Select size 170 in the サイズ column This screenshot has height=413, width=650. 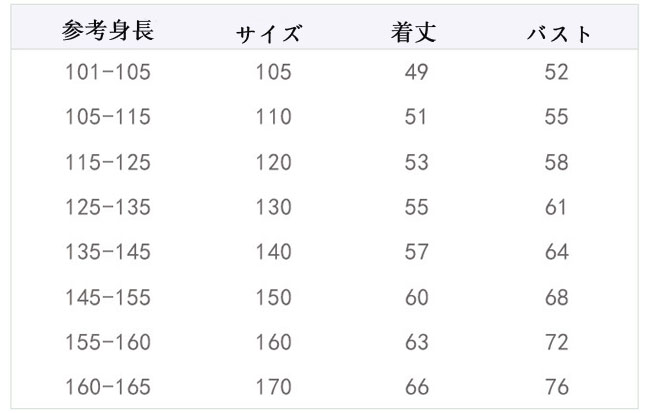pyautogui.click(x=272, y=387)
